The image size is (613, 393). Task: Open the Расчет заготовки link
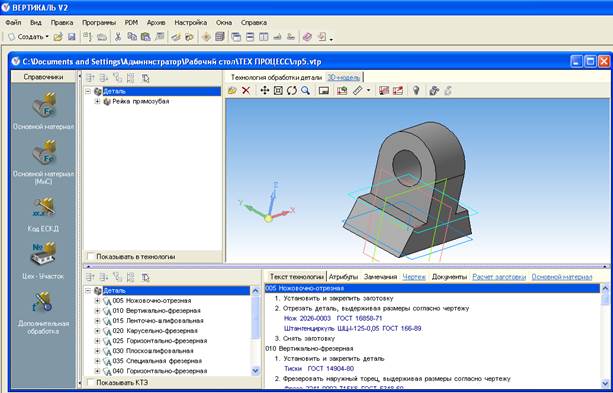coord(499,277)
